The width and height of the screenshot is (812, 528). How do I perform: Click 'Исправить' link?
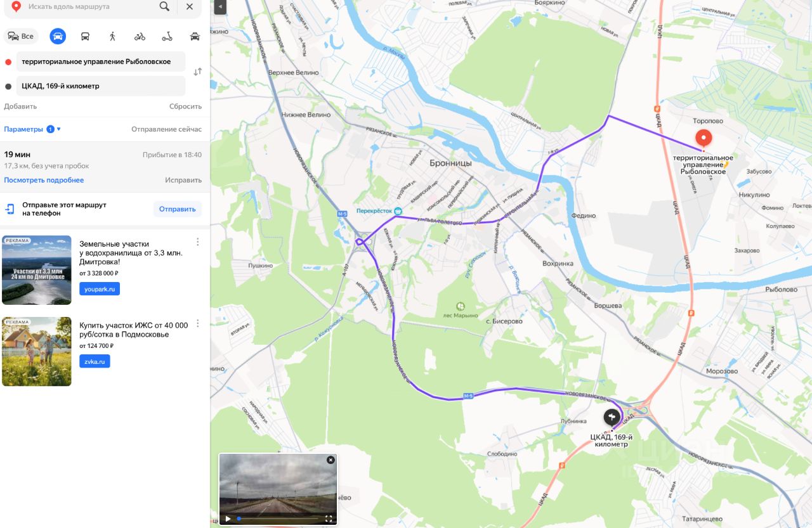pos(183,180)
